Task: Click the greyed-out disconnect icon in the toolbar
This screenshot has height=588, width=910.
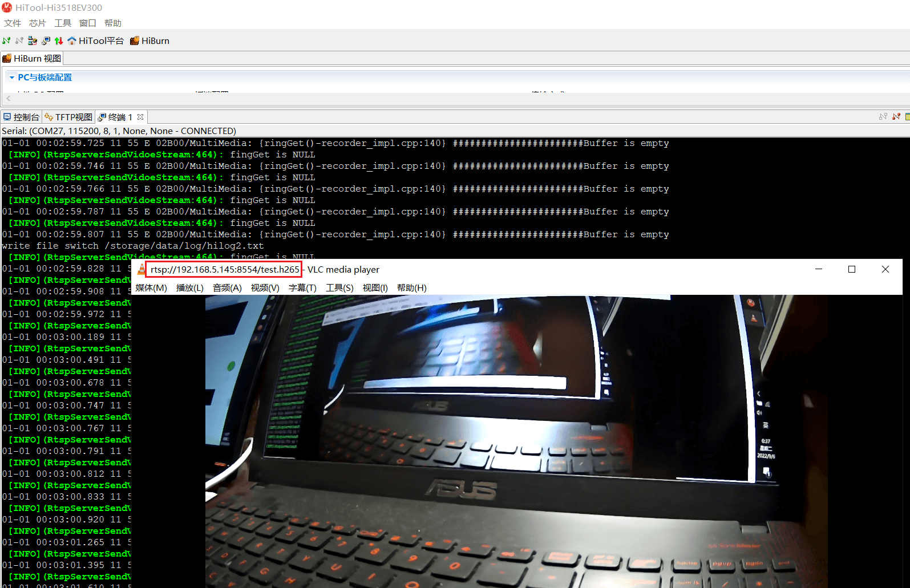Action: click(19, 40)
